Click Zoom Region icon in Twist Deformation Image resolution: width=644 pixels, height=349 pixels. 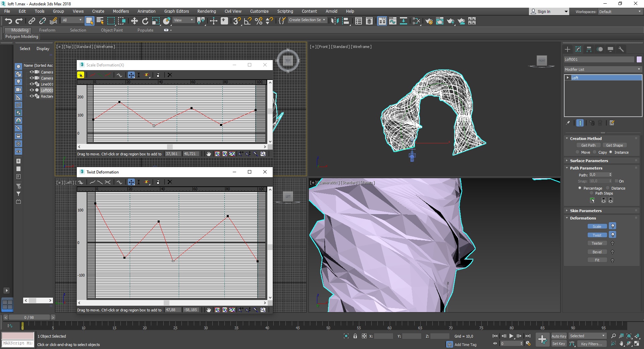(x=263, y=310)
